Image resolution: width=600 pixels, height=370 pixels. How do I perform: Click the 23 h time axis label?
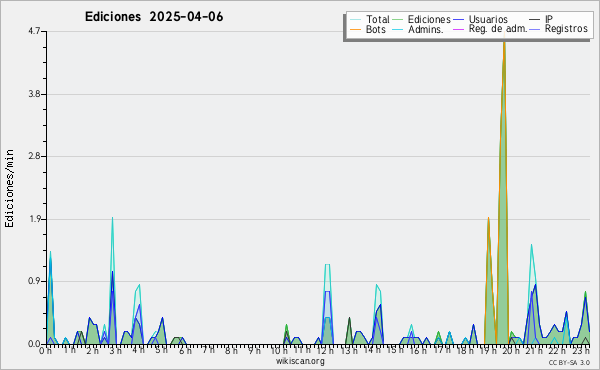[580, 351]
